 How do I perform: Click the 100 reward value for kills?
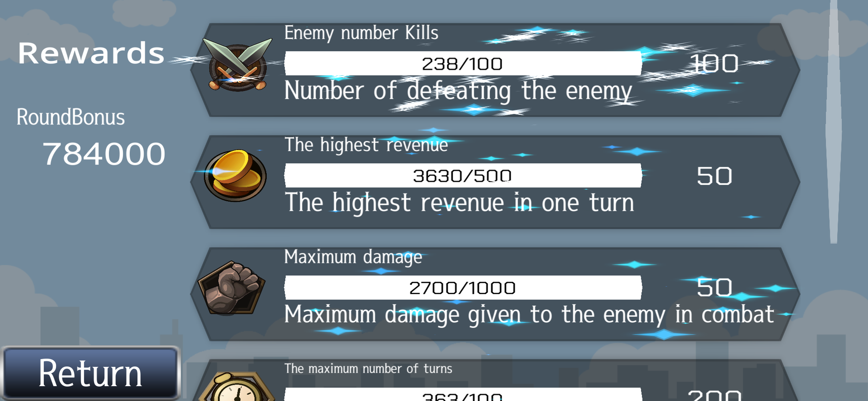pyautogui.click(x=714, y=64)
